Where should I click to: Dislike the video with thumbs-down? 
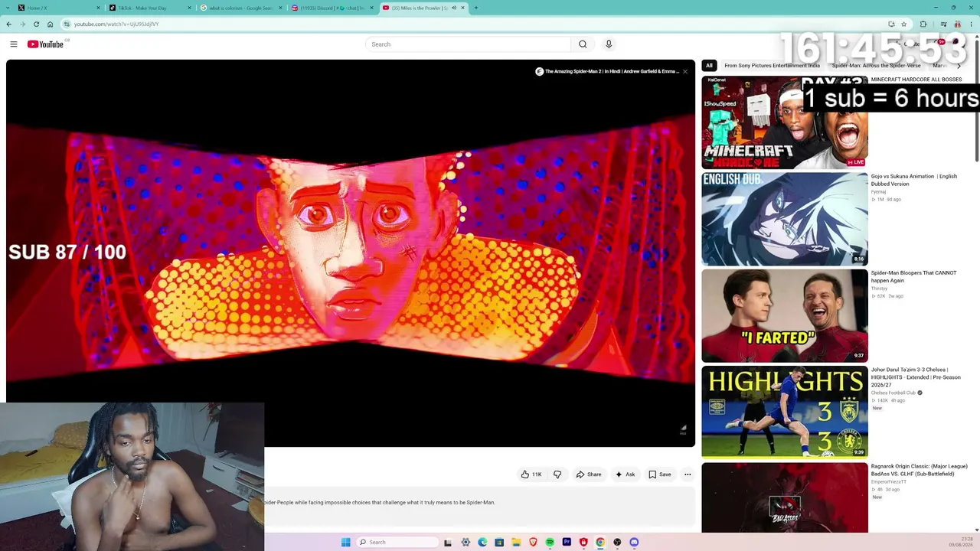click(557, 474)
